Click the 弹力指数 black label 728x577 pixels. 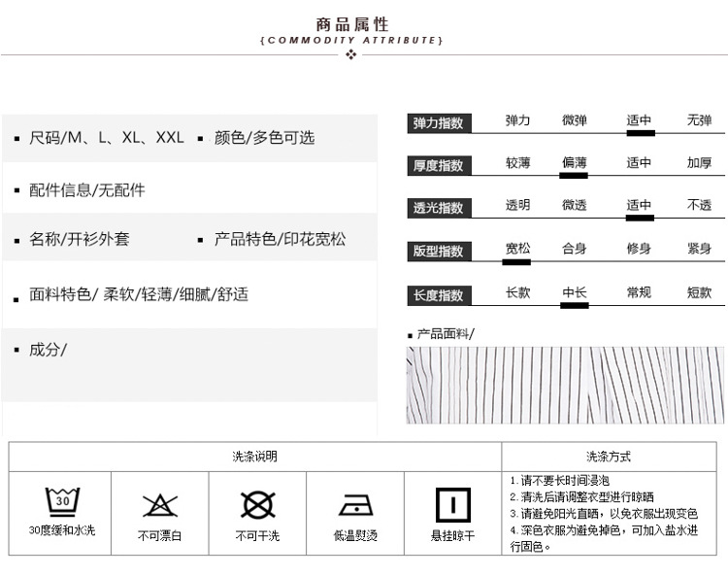[439, 123]
